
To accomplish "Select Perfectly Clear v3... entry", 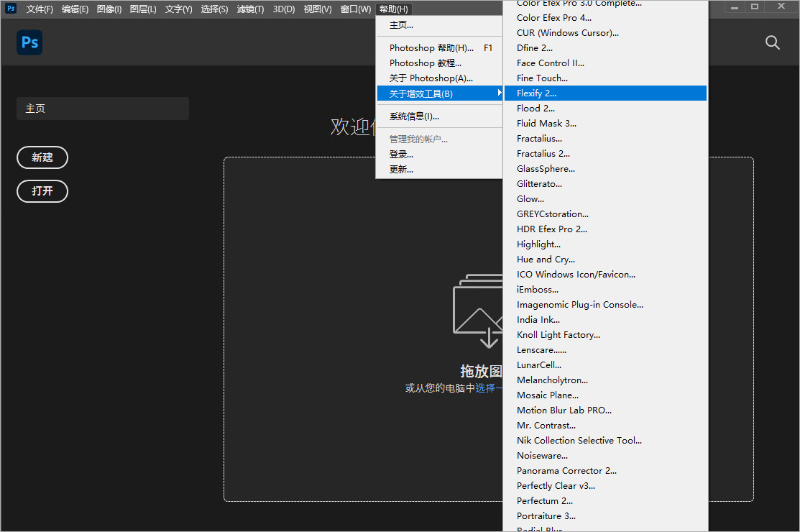I will (x=605, y=485).
